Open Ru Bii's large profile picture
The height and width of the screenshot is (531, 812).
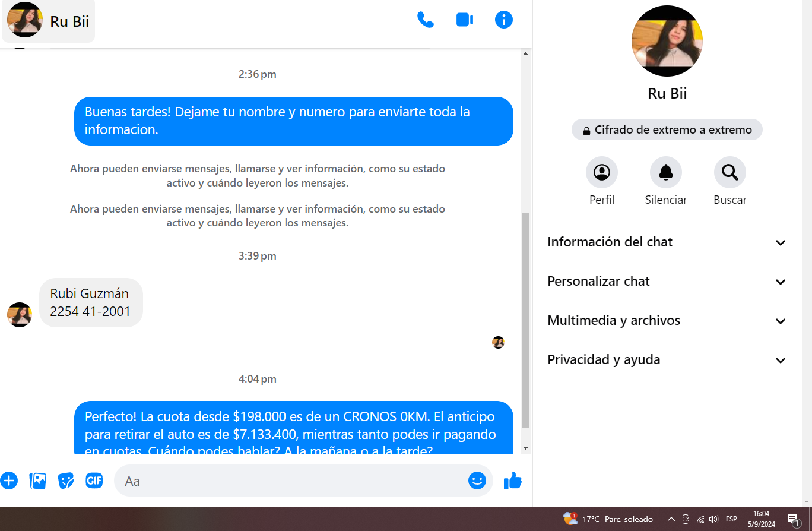pyautogui.click(x=667, y=41)
